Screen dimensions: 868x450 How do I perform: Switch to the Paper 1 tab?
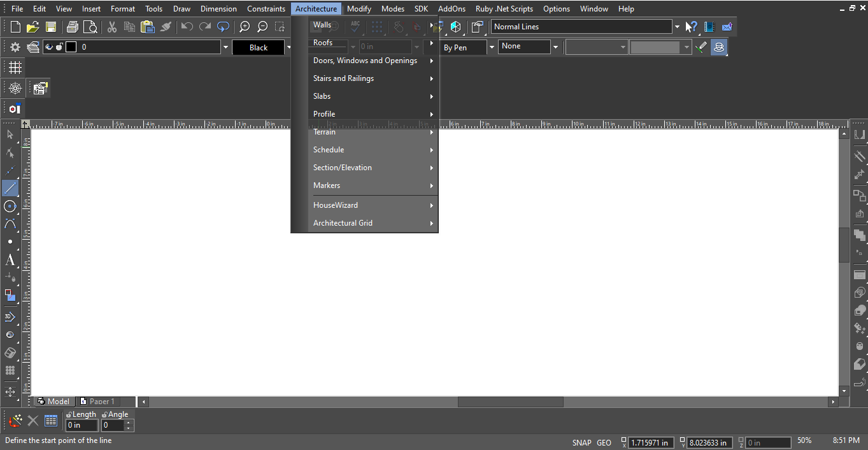(102, 402)
